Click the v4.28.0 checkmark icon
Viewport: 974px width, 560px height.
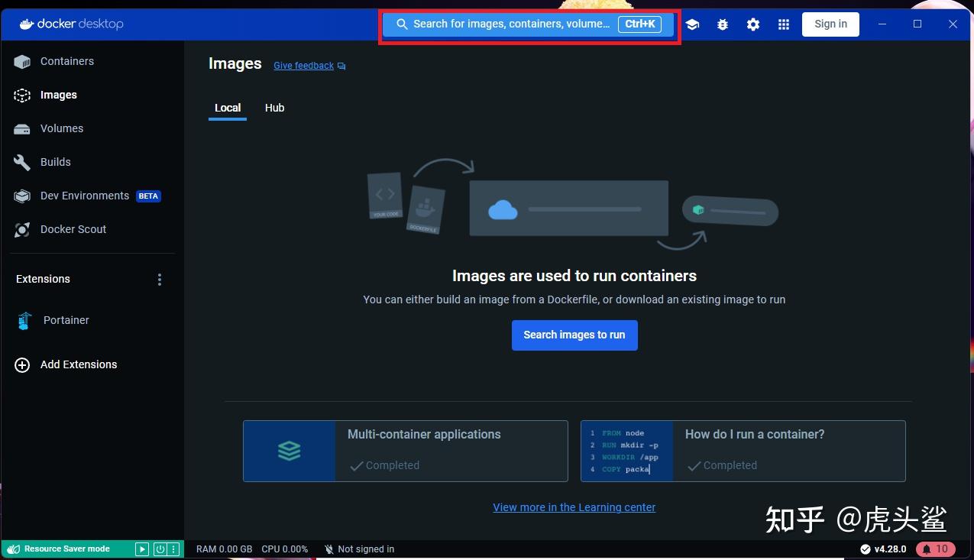(866, 549)
